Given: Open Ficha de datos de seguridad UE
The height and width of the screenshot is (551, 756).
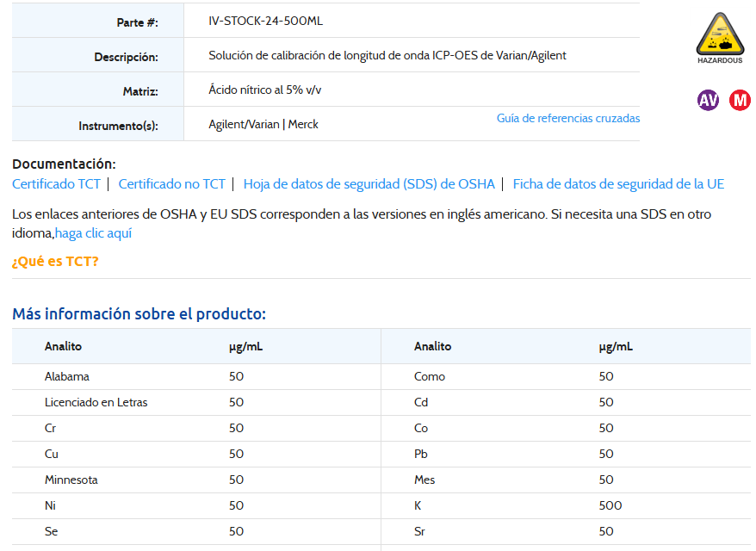Looking at the screenshot, I should 618,183.
